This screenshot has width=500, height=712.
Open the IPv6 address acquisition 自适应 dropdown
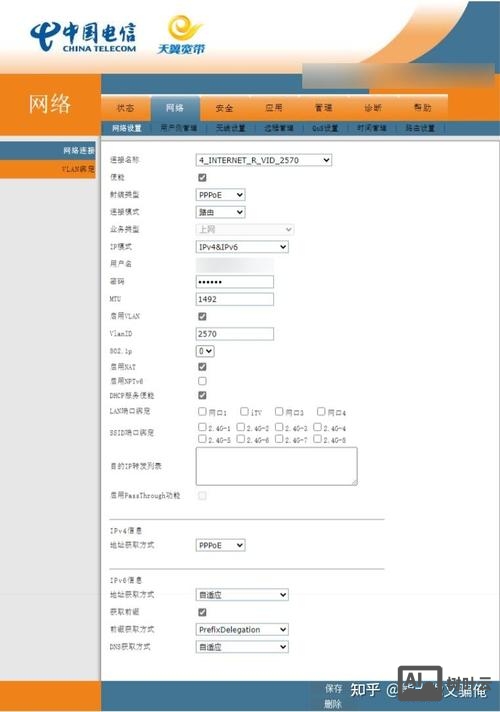242,594
